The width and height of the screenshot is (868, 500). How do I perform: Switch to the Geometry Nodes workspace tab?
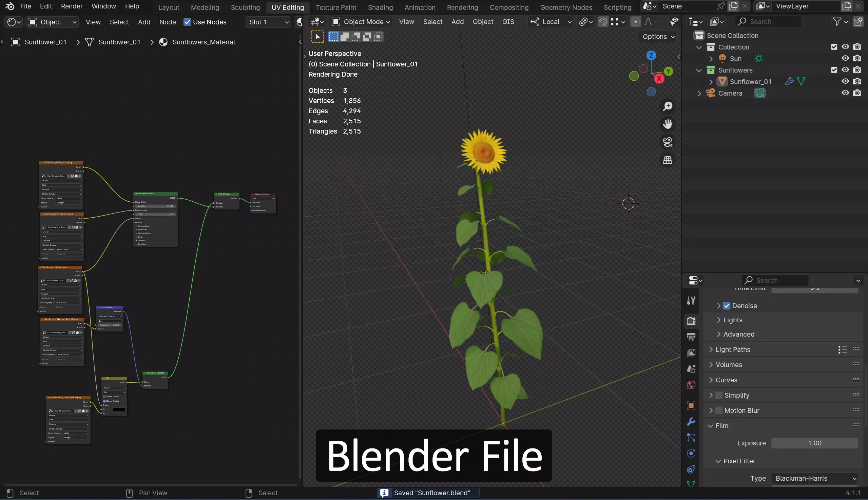(x=566, y=7)
